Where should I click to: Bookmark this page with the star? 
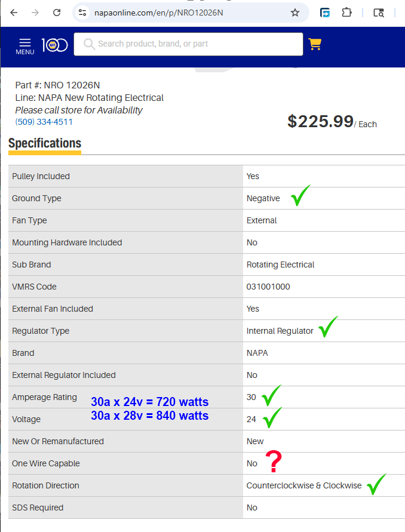click(295, 13)
